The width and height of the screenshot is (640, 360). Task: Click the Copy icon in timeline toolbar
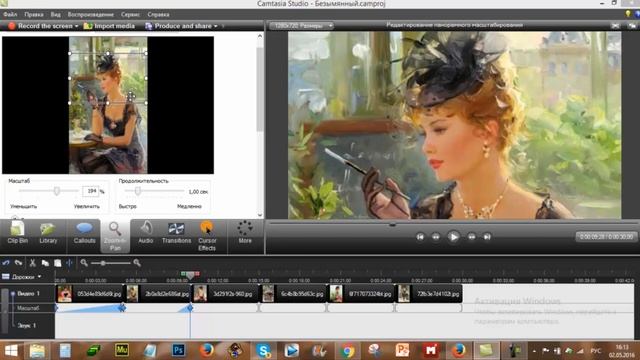tap(45, 263)
